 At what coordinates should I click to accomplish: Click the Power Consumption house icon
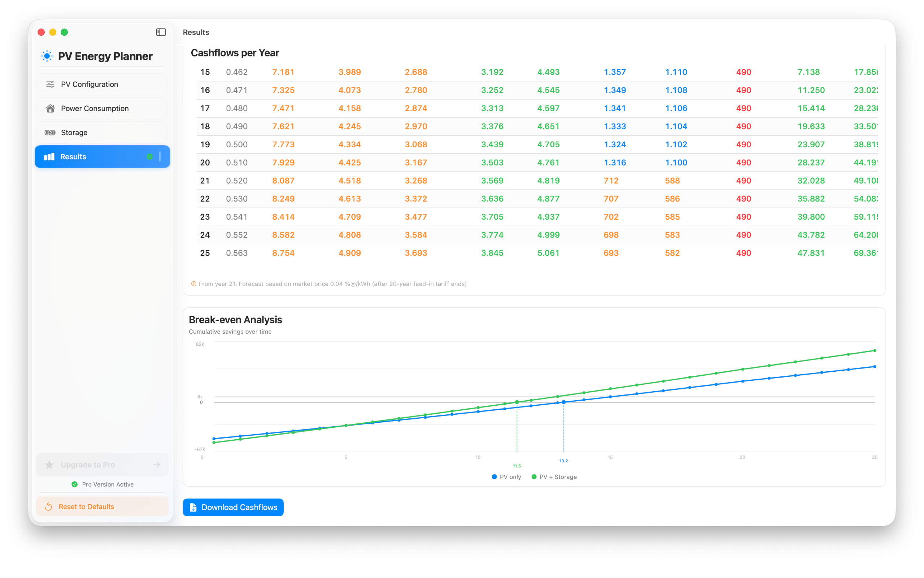click(50, 108)
